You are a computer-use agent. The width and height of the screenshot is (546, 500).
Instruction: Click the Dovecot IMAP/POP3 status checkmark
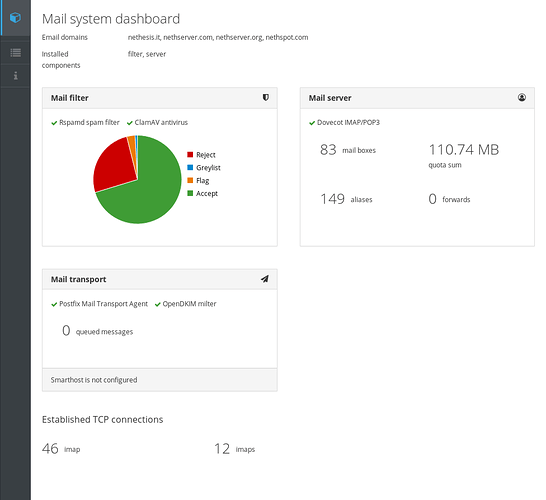coord(312,123)
